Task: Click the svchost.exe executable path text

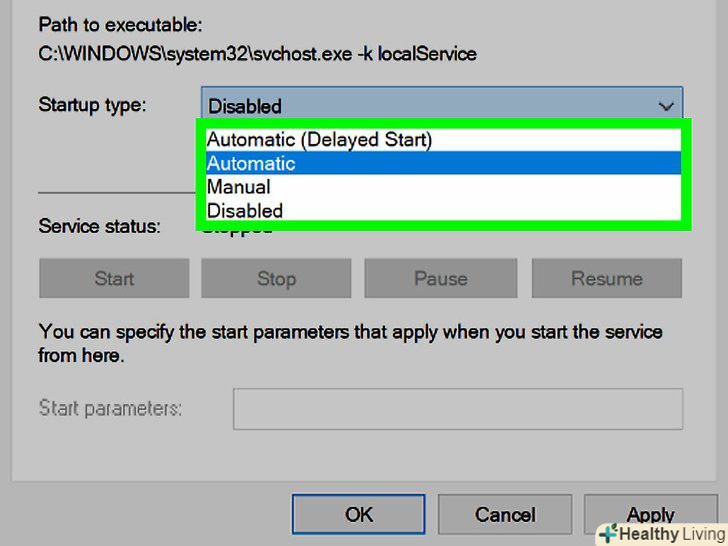Action: coord(257,54)
